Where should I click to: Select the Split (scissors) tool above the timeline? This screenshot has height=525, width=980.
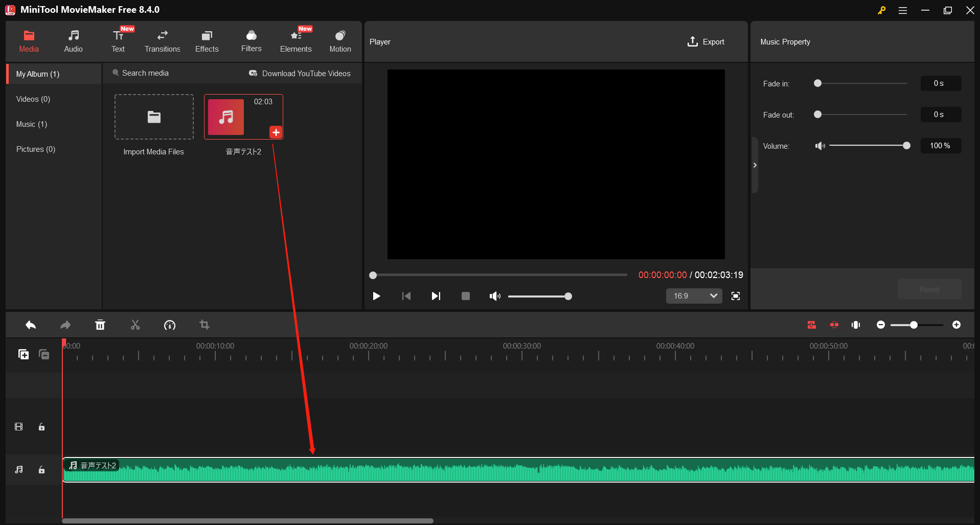coord(135,325)
